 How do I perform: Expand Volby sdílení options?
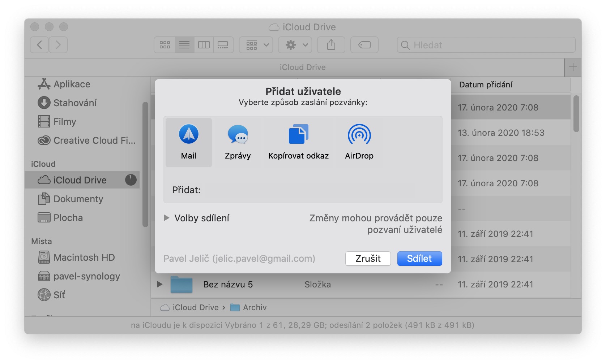167,218
